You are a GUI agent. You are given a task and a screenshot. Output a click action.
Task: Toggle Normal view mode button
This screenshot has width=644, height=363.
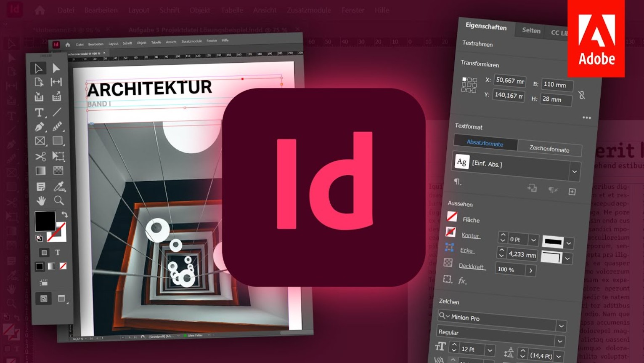43,299
